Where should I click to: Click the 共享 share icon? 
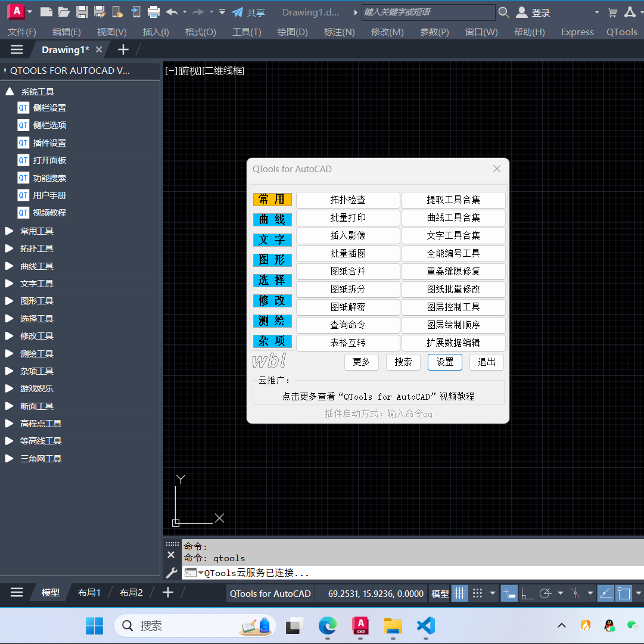tap(237, 13)
